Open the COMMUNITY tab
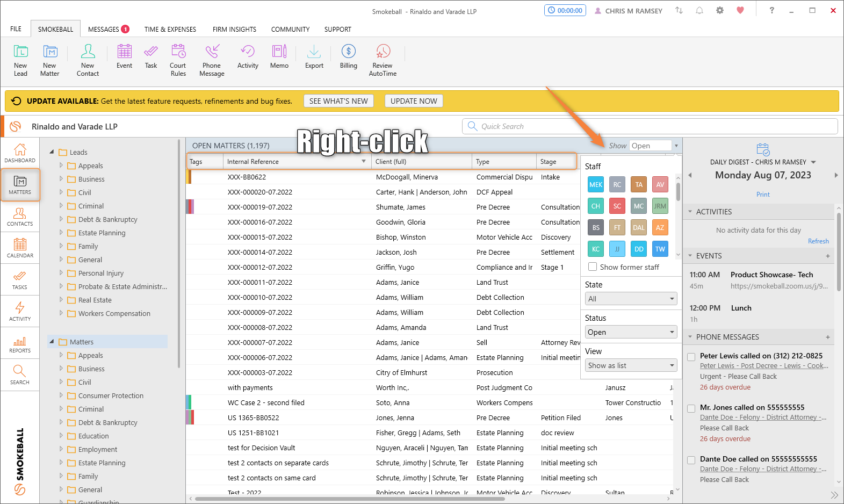 290,29
